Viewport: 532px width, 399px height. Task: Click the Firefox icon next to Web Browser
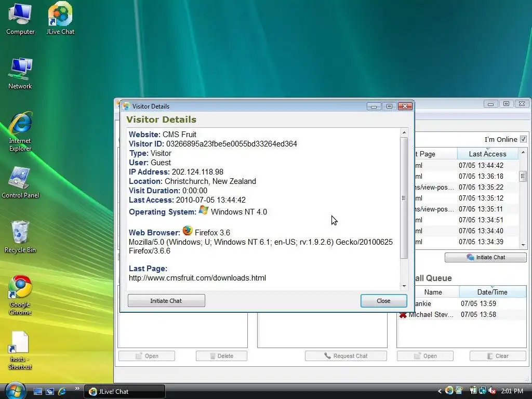coord(187,231)
